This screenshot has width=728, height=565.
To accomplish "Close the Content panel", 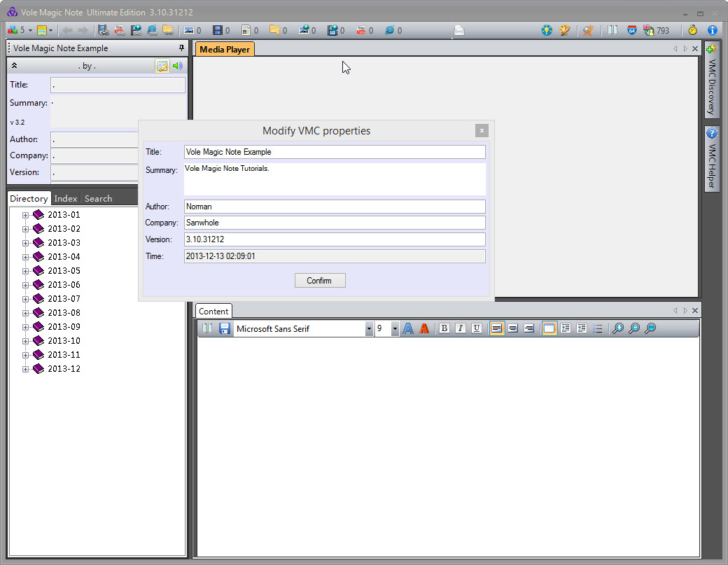I will [695, 311].
